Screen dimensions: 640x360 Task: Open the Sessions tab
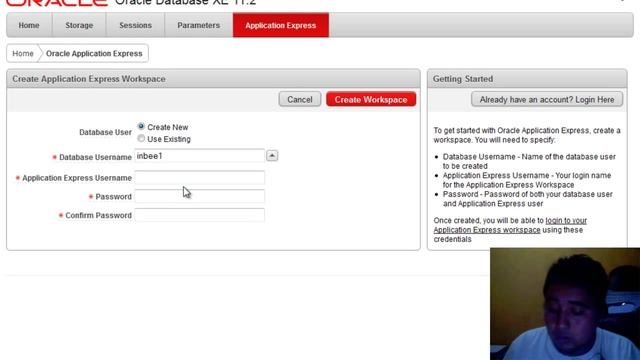pos(136,25)
